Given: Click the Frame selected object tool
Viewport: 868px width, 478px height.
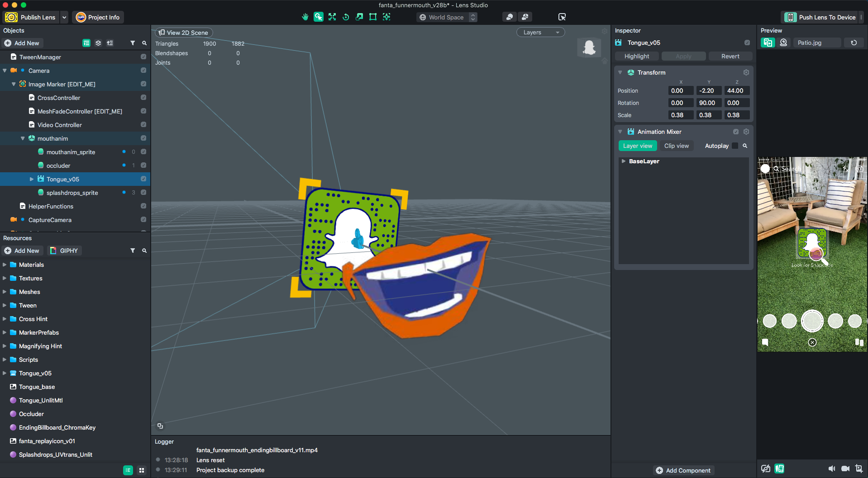Looking at the screenshot, I should click(x=386, y=17).
